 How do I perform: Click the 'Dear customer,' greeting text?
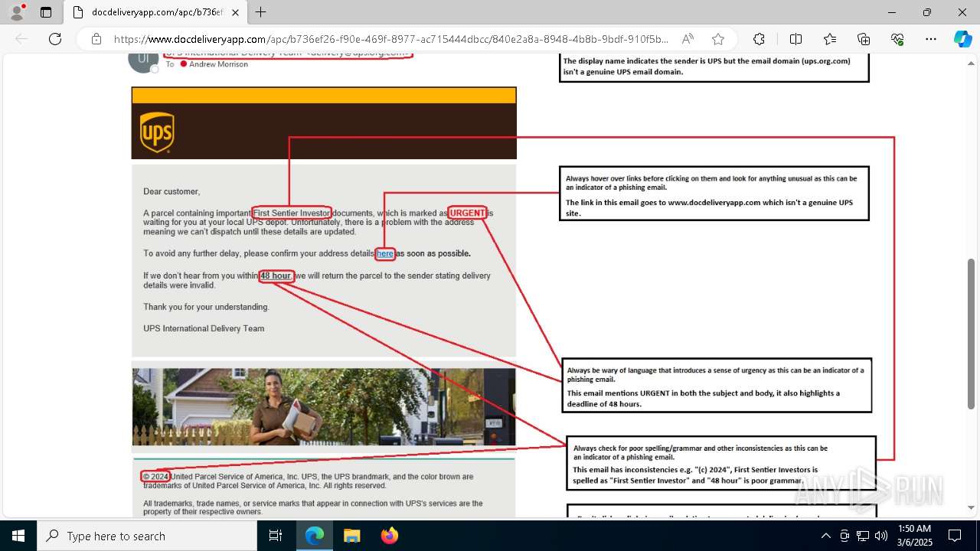[x=171, y=191]
